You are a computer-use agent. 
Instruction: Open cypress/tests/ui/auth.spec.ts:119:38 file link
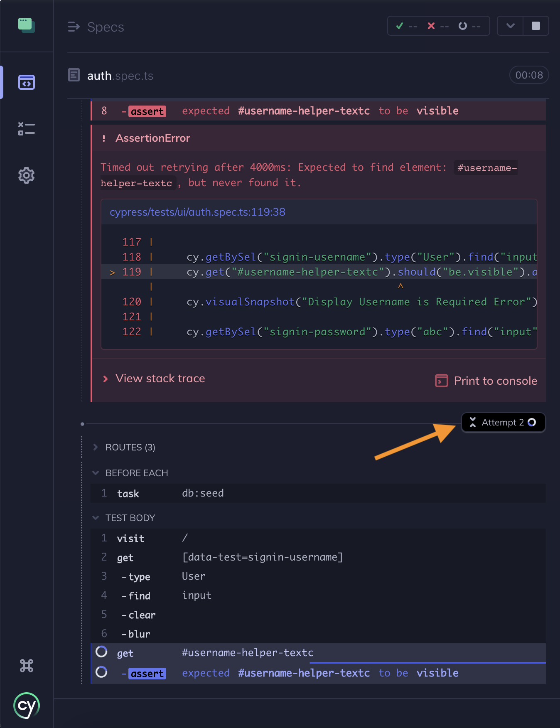197,212
